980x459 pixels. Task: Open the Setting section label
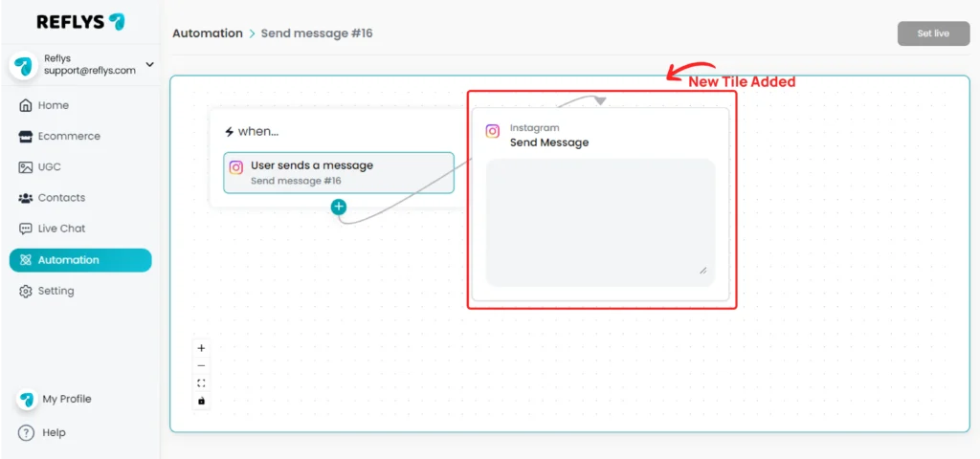(x=56, y=291)
